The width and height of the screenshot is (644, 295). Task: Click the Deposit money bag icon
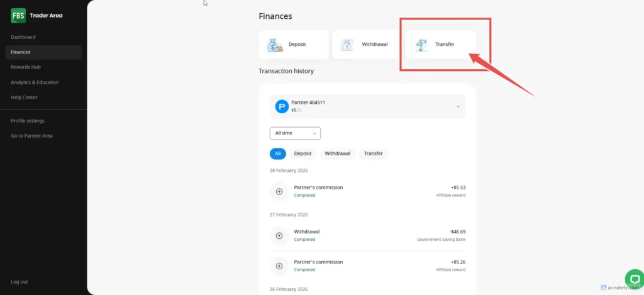(x=274, y=45)
